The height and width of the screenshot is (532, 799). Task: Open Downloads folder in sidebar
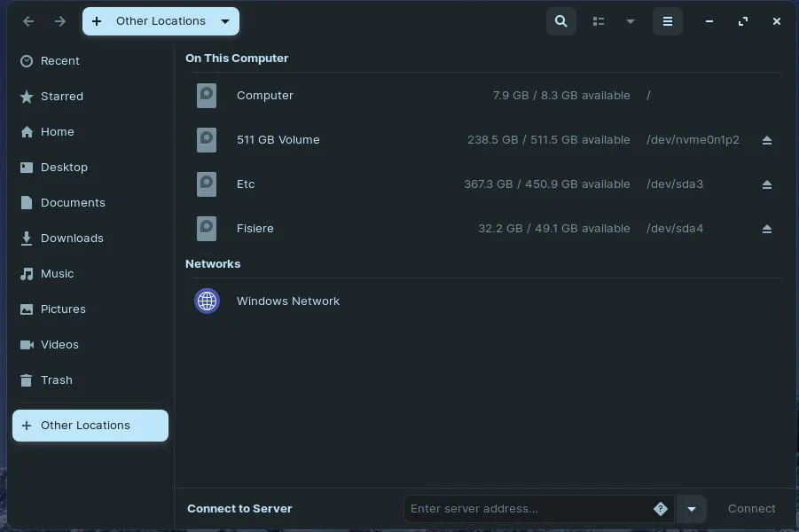tap(90, 239)
